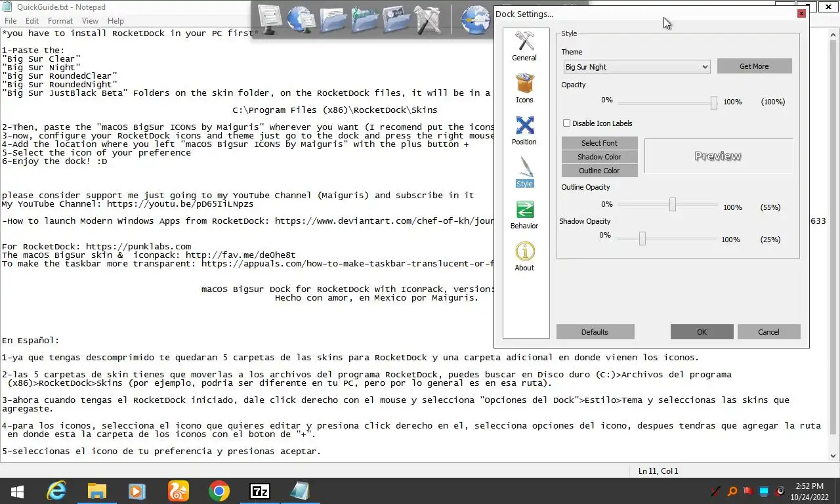Open the Windows Start menu

[17, 491]
